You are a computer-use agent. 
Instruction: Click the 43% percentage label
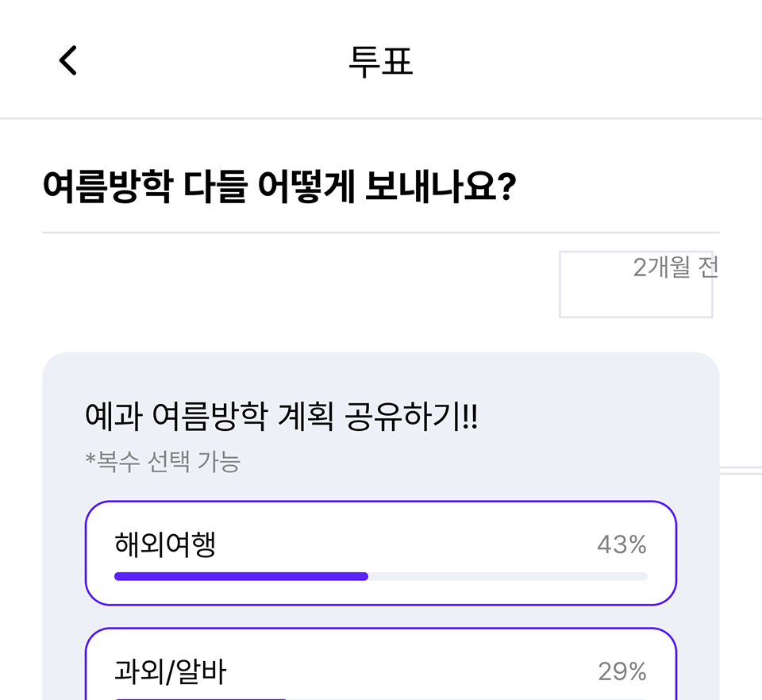(622, 544)
